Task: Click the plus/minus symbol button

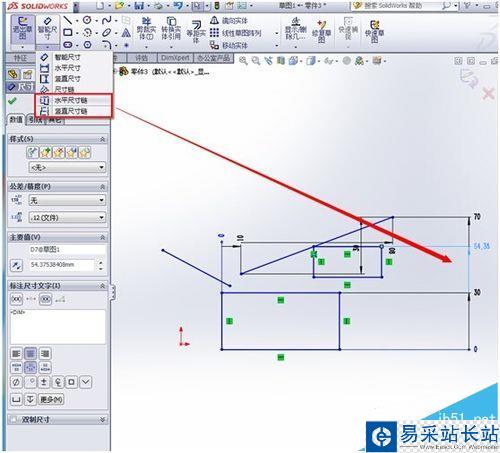Action: tap(44, 382)
